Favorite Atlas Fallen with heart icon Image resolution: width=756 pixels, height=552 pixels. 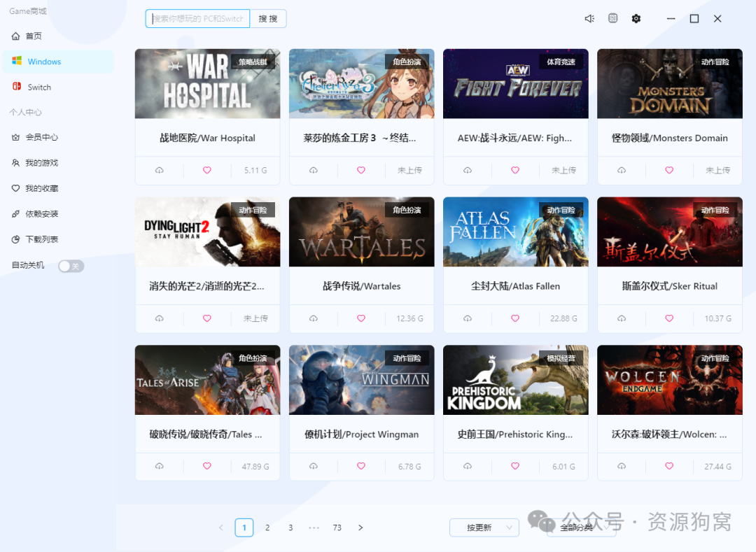[515, 318]
